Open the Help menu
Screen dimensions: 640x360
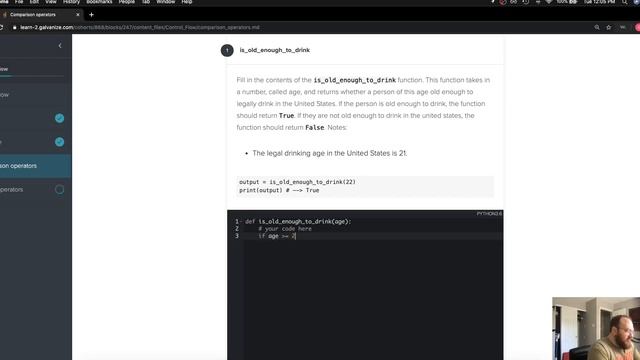187,2
